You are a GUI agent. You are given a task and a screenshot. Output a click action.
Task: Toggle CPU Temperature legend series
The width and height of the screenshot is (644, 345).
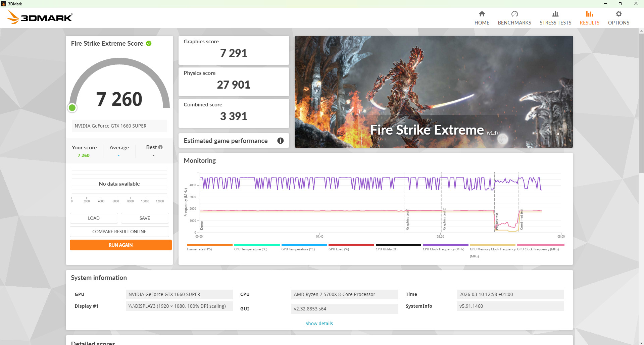(x=251, y=249)
